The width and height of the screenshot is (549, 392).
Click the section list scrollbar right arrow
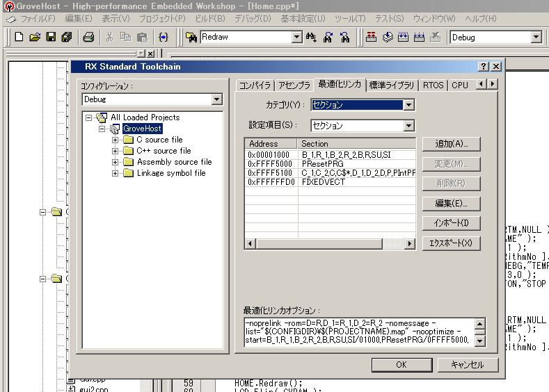click(409, 244)
